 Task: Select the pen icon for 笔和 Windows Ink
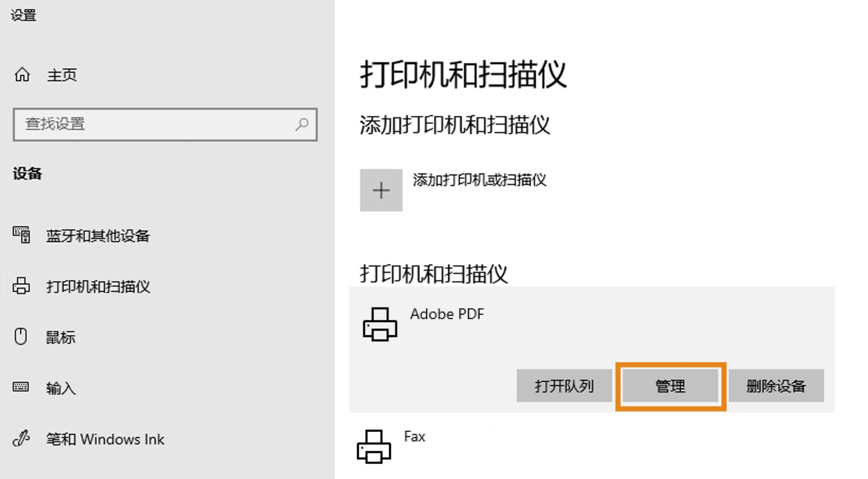click(21, 439)
